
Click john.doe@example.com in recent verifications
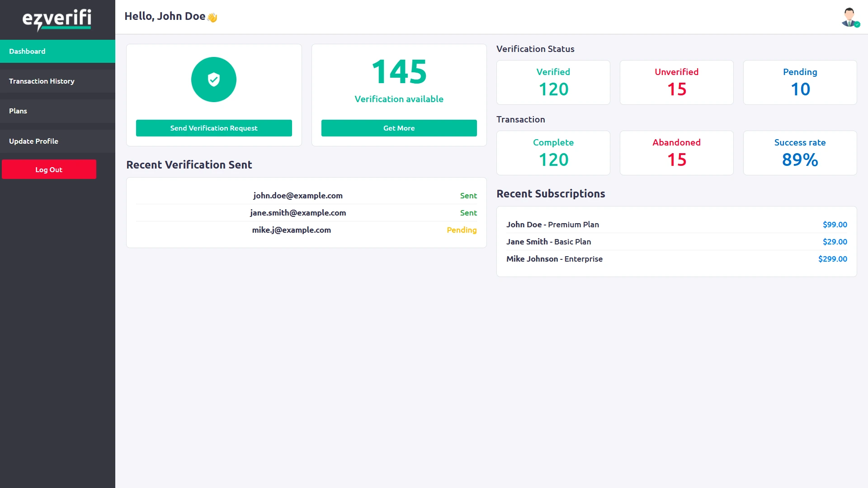(298, 196)
